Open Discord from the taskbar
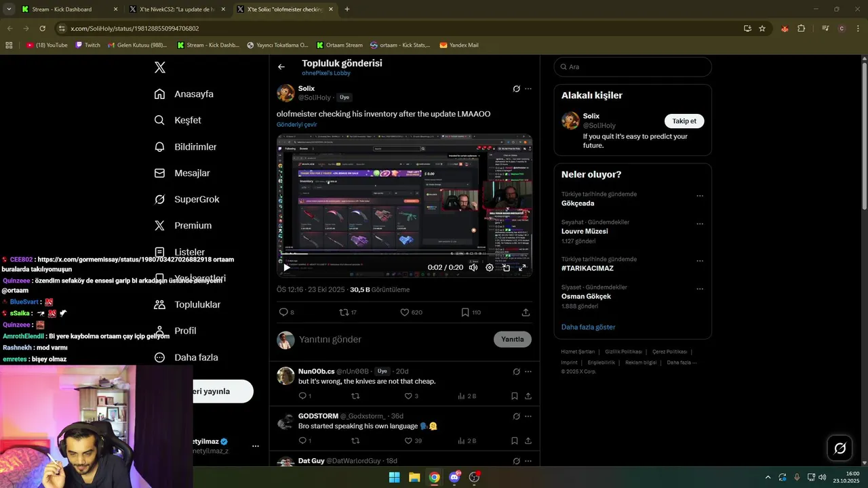This screenshot has width=868, height=488. (454, 477)
